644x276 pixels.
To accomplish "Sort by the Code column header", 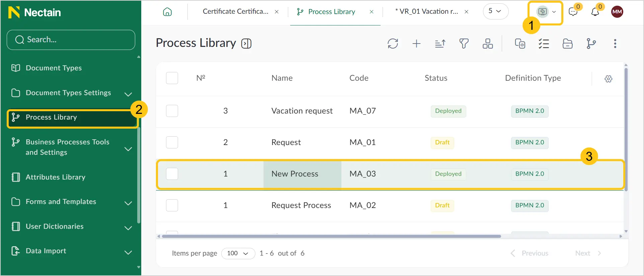I will pos(359,78).
